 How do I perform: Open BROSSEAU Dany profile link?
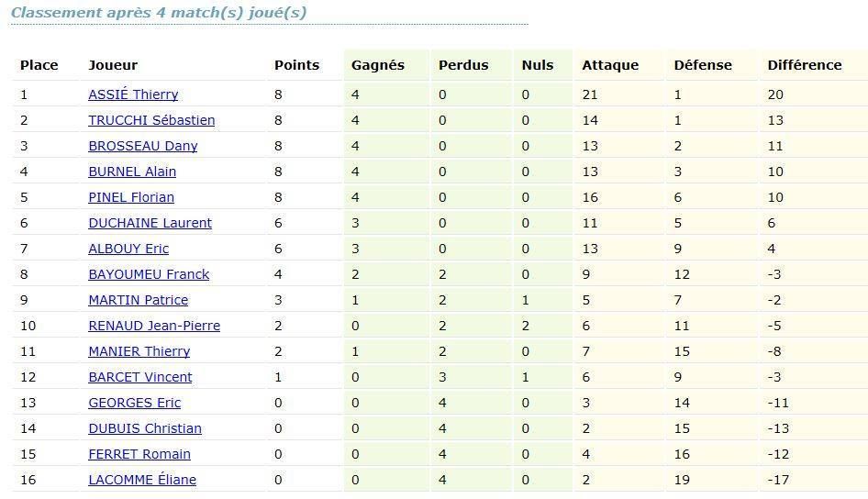tap(142, 146)
